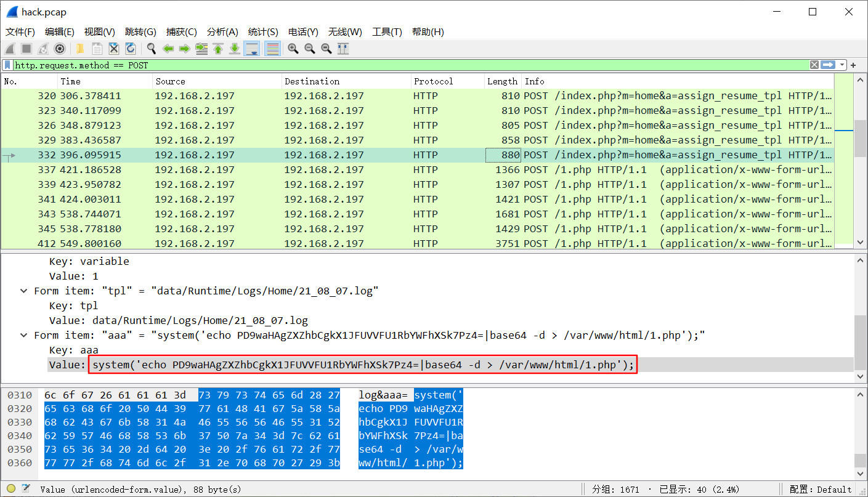Open the 电话(Y) menu

[303, 32]
